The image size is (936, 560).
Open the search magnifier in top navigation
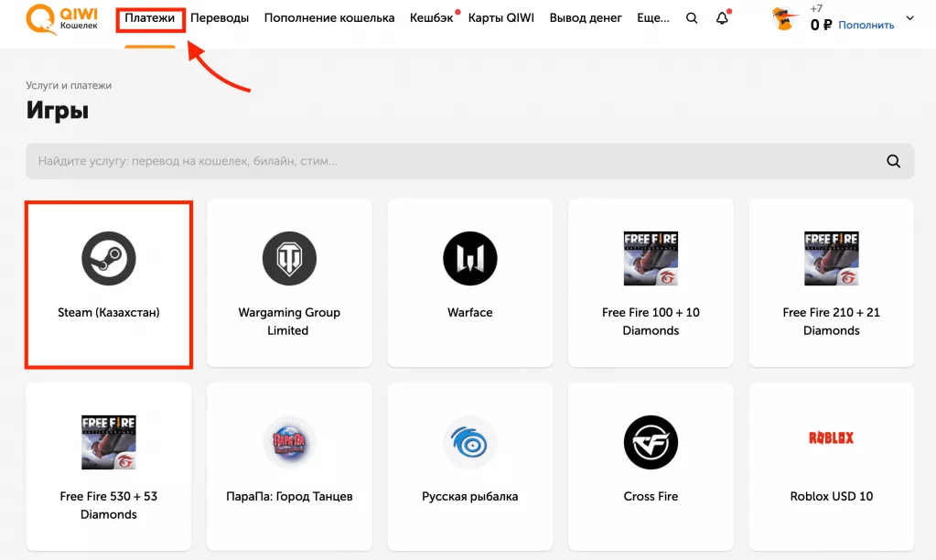tap(692, 18)
